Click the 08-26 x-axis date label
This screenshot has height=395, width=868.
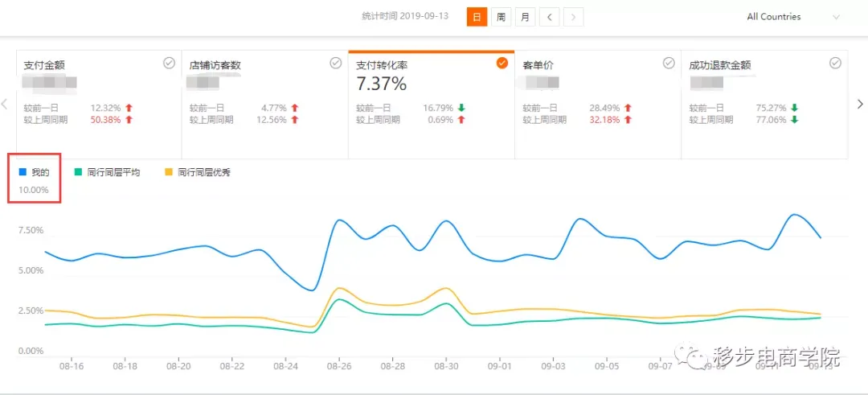pyautogui.click(x=339, y=366)
